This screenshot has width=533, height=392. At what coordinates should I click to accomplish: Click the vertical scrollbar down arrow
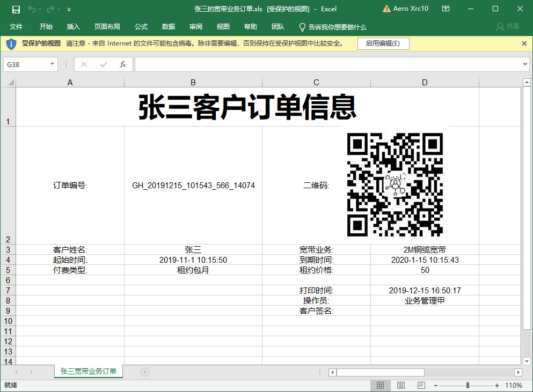tap(527, 361)
